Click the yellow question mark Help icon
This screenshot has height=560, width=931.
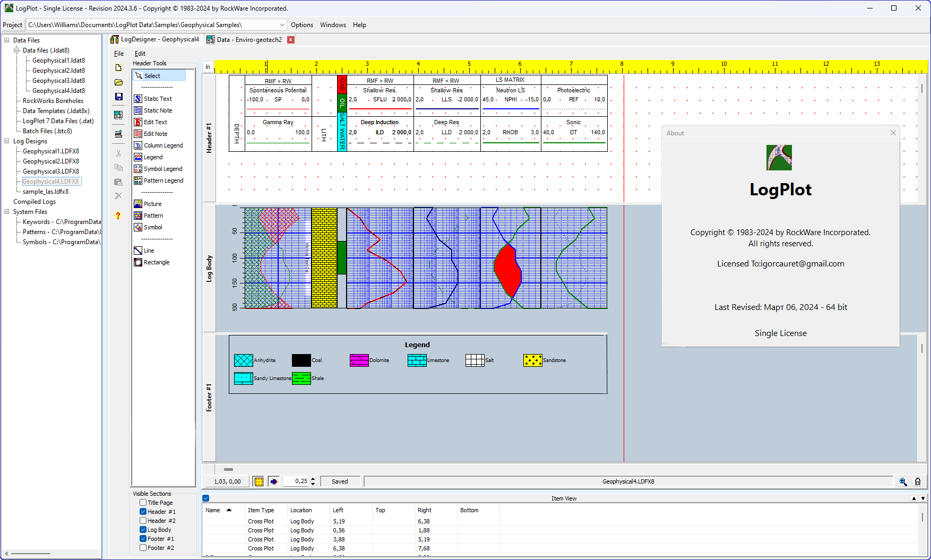[118, 216]
